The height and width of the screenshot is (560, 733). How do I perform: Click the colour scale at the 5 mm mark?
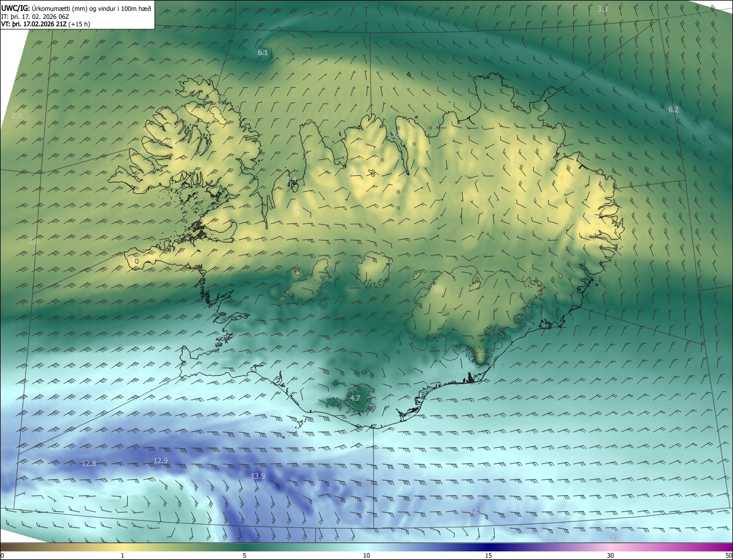(x=245, y=547)
